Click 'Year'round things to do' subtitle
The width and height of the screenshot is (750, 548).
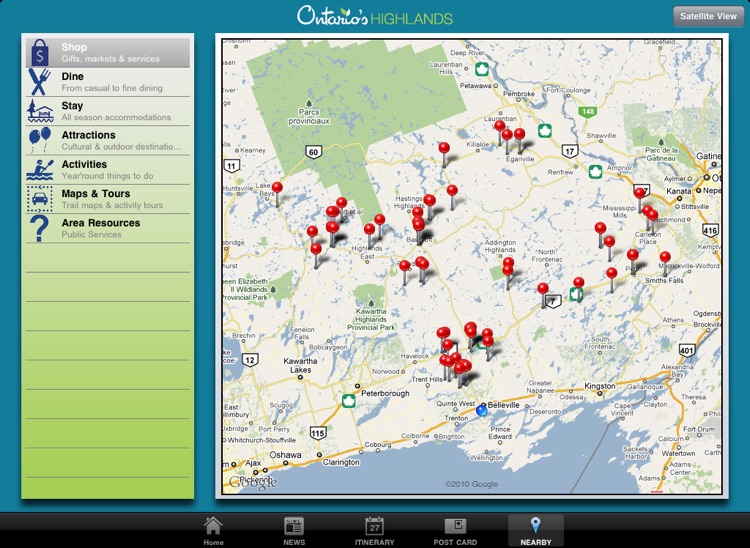[x=108, y=176]
